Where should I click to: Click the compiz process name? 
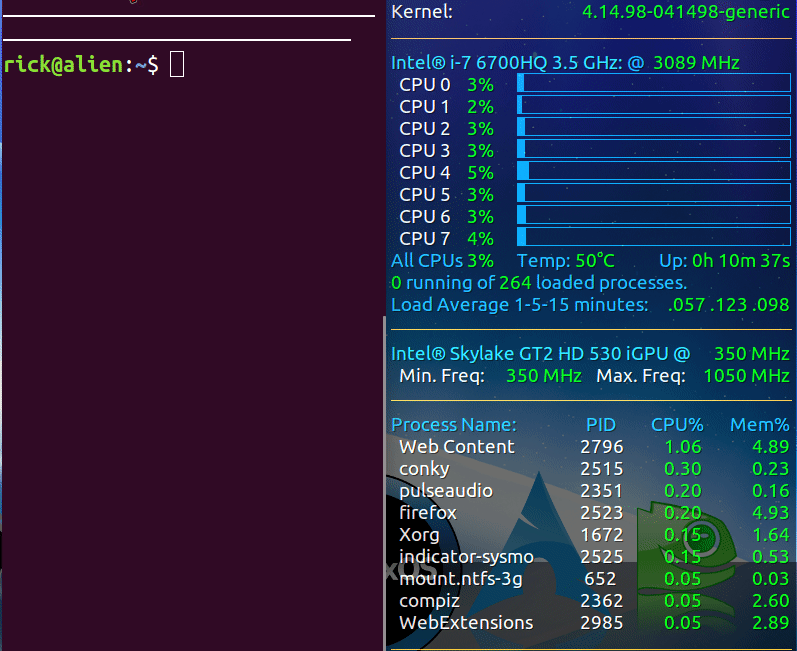pyautogui.click(x=430, y=601)
